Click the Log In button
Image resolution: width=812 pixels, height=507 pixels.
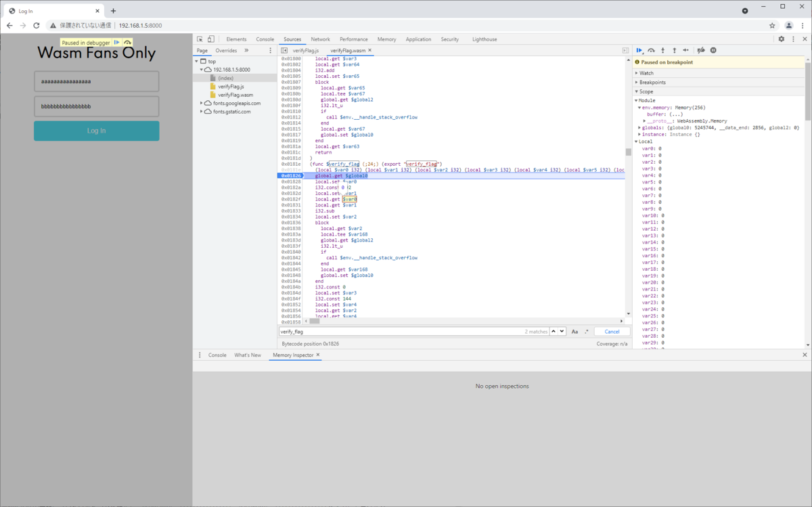pos(97,131)
